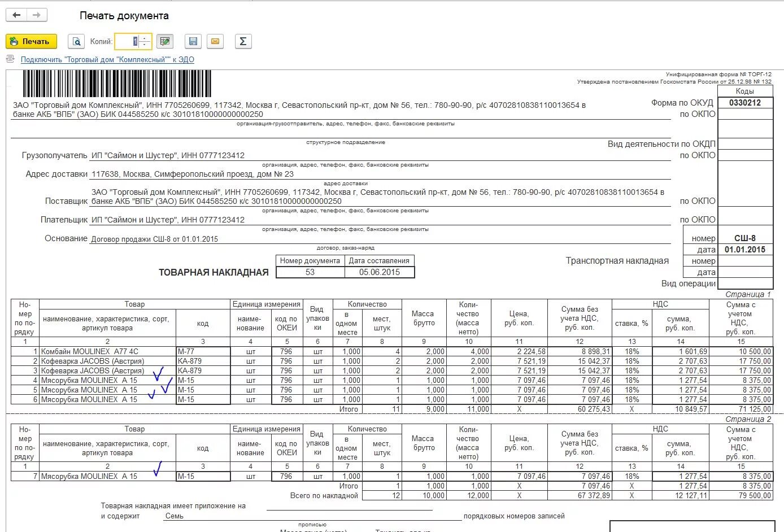Select sum without VAT cell 8 898,31
This screenshot has height=532, width=784.
[580, 351]
